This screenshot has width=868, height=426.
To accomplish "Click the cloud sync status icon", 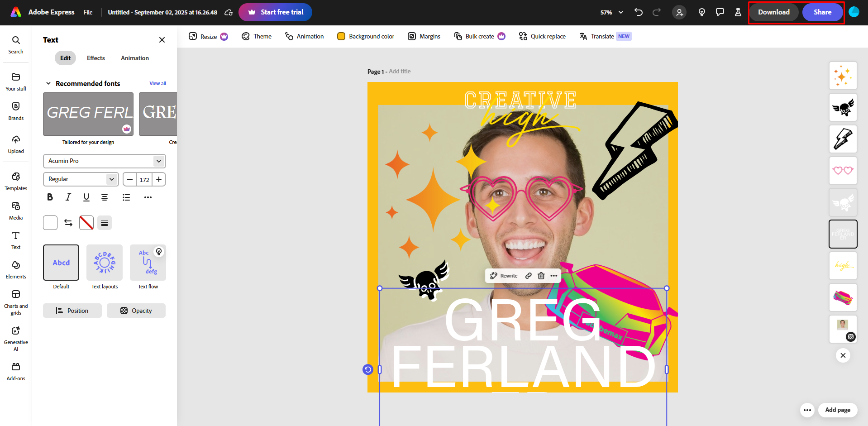I will [229, 12].
